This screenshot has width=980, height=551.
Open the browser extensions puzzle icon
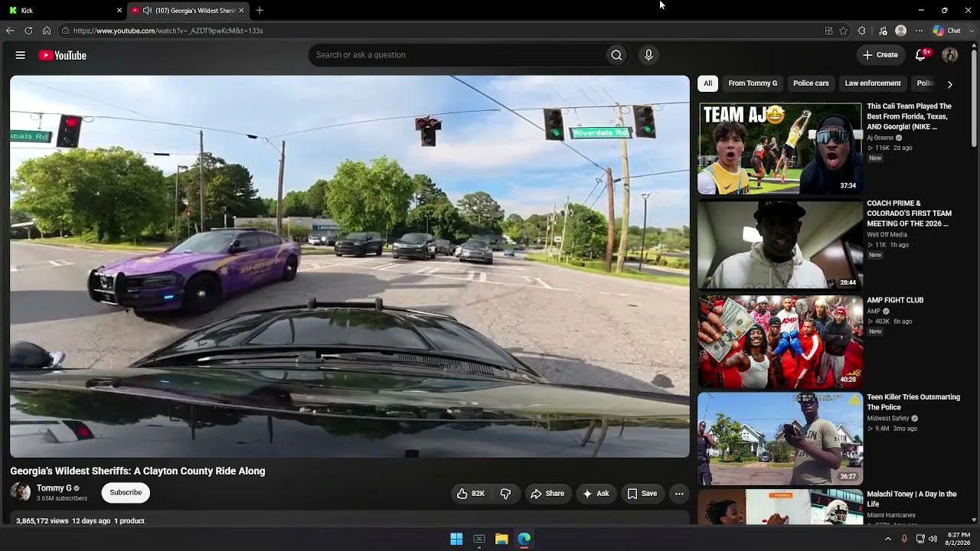(862, 31)
